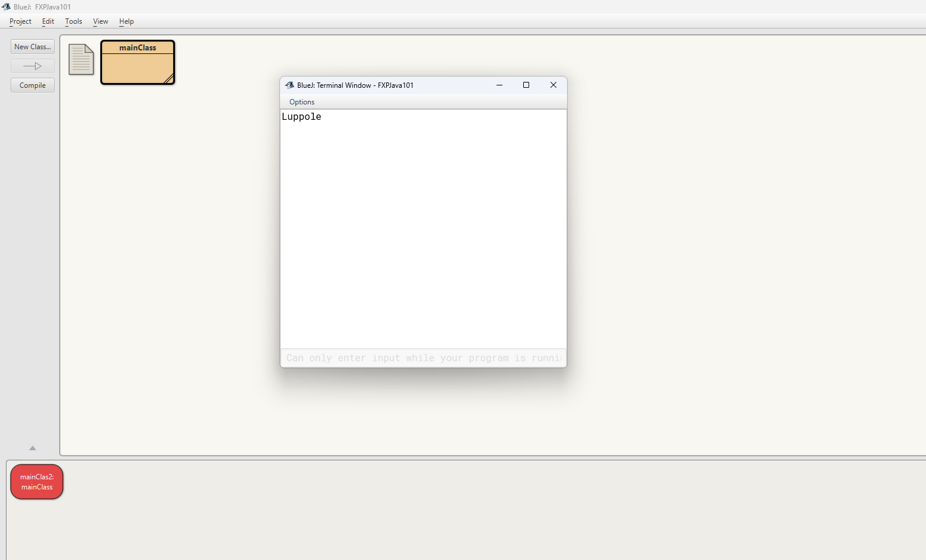The image size is (926, 560).
Task: Select the mainClass class box
Action: [x=138, y=62]
